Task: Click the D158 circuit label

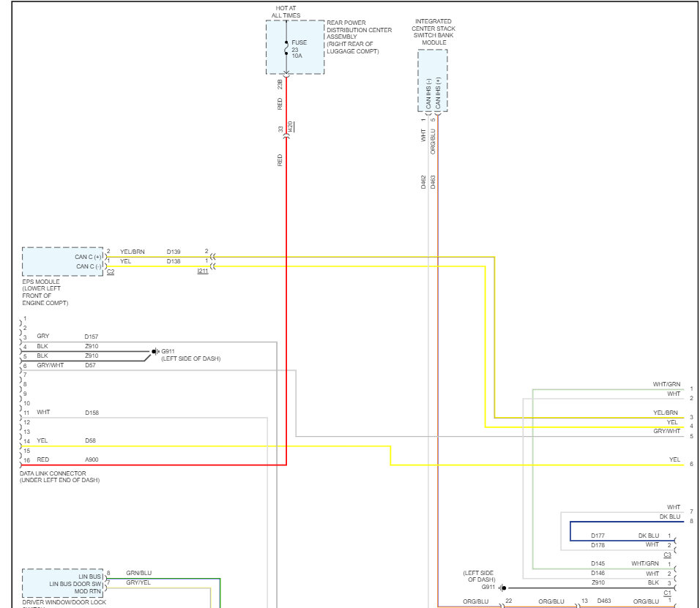Action: (x=92, y=413)
